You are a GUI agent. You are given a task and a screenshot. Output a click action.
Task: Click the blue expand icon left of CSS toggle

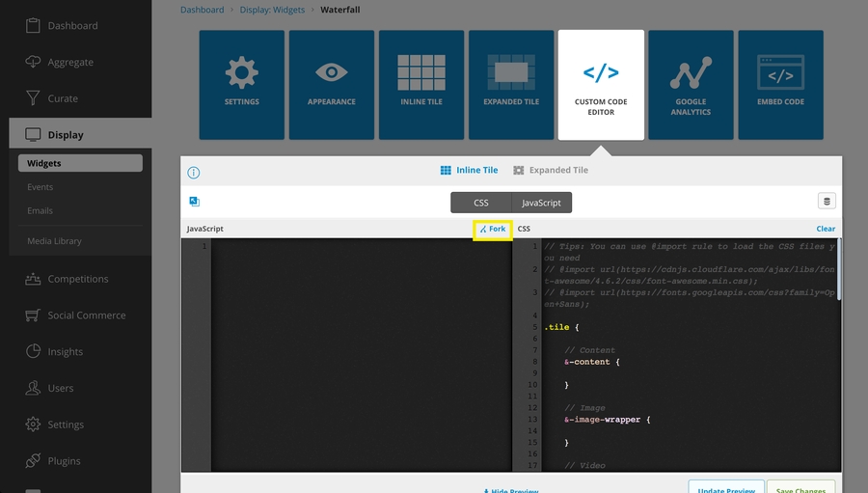tap(194, 202)
